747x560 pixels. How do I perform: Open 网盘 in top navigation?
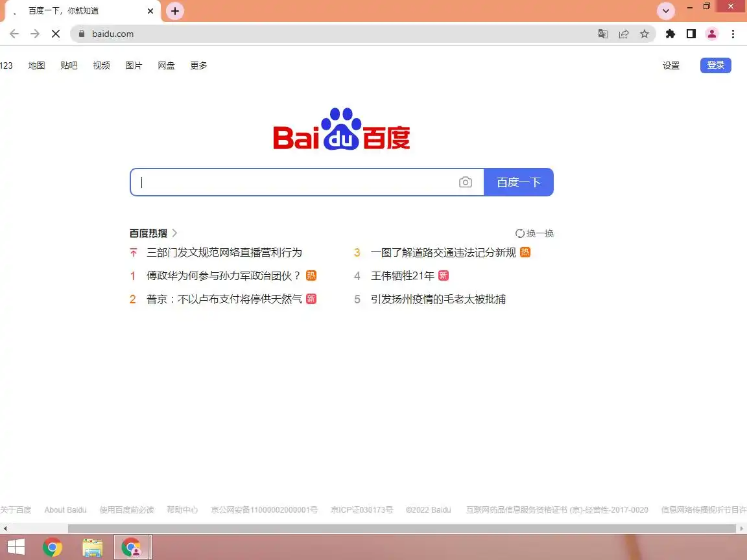[x=166, y=65]
